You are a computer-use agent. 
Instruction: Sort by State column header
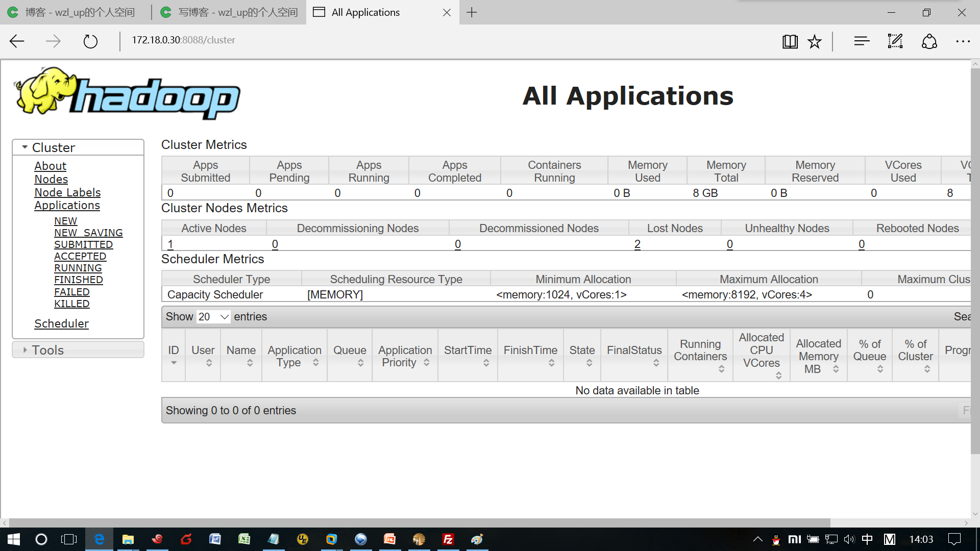(x=582, y=356)
